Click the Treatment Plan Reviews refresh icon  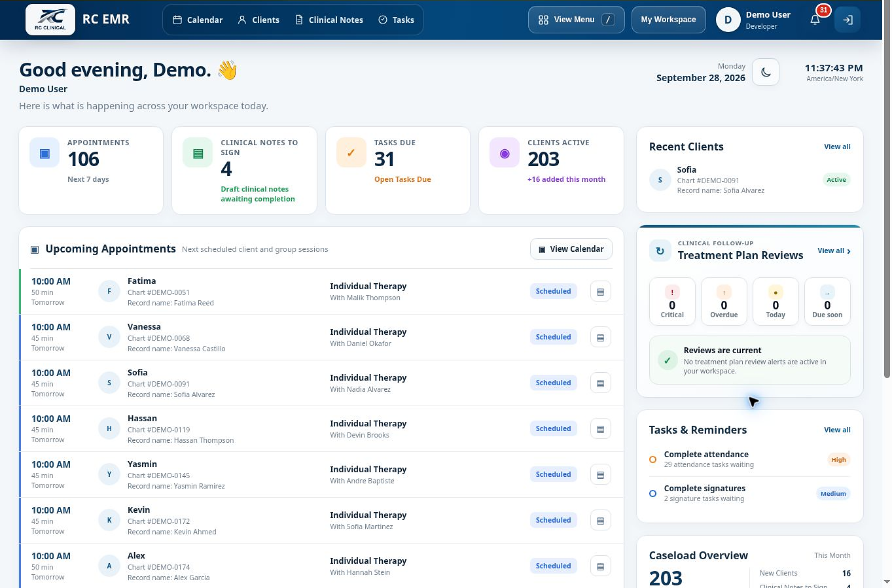point(660,251)
